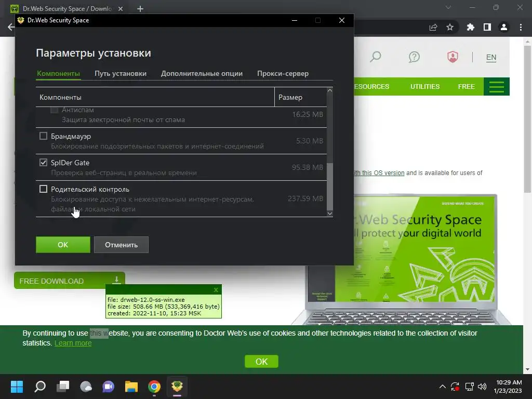The height and width of the screenshot is (399, 532).
Task: Check the Брандмауэр component checkbox
Action: [x=43, y=136]
